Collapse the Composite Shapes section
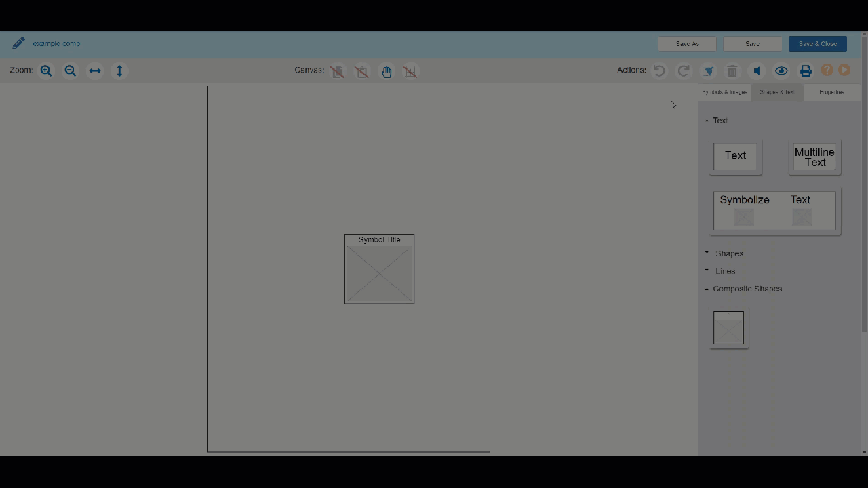The width and height of the screenshot is (868, 488). pos(743,289)
